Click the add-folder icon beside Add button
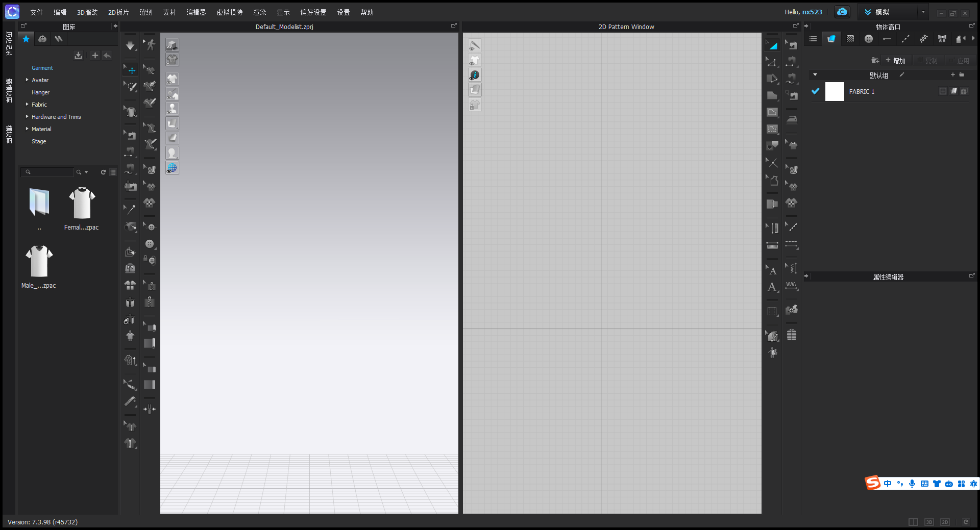Viewport: 980px width, 530px height. point(875,60)
